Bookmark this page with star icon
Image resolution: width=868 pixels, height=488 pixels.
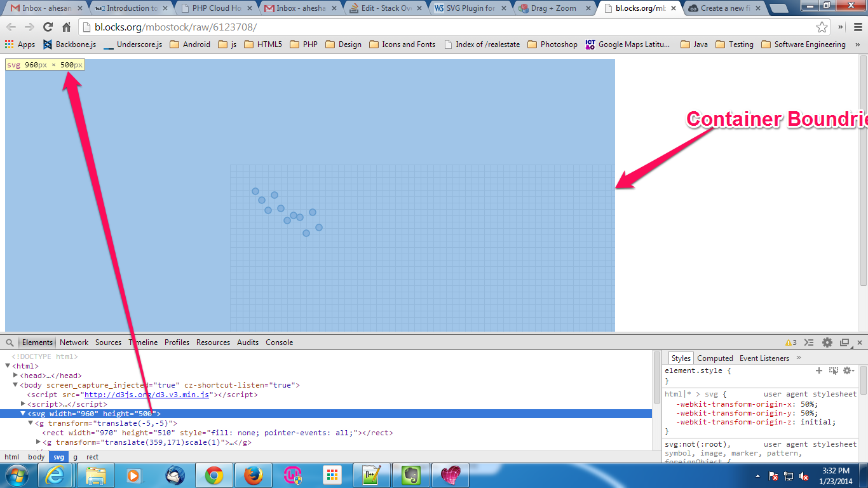tap(822, 27)
